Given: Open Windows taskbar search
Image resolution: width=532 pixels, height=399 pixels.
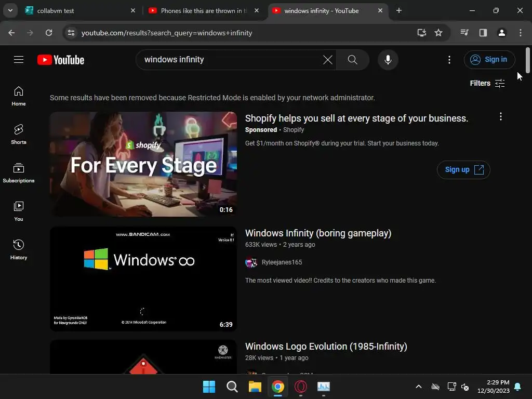Looking at the screenshot, I should 232,387.
